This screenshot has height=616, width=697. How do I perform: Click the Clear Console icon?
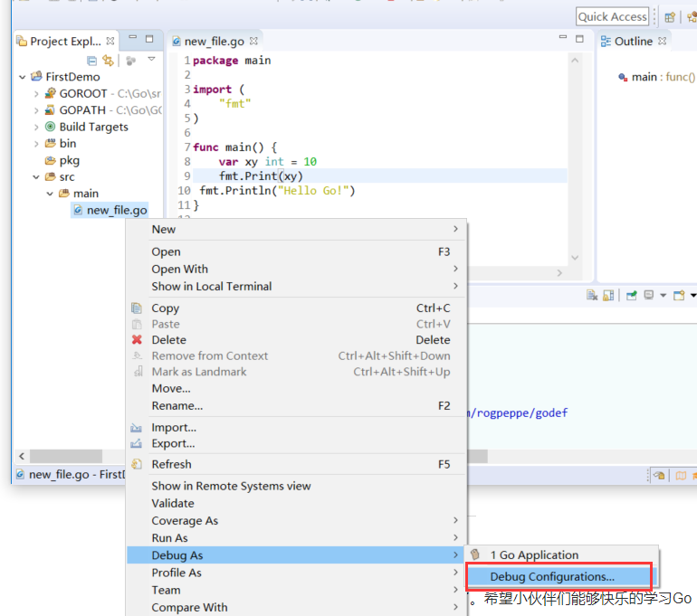tap(592, 296)
